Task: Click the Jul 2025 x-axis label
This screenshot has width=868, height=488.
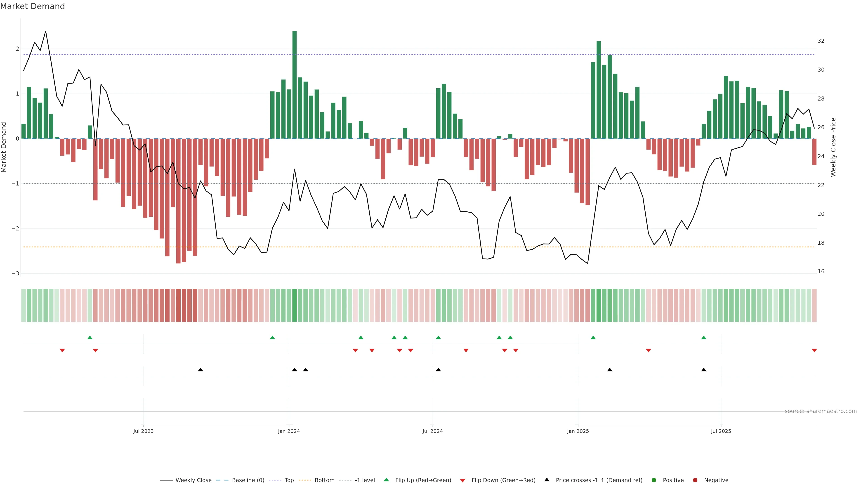Action: (x=721, y=431)
